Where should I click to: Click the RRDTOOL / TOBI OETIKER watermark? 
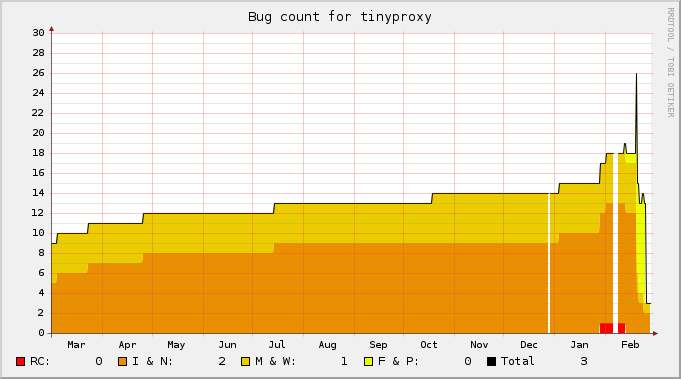pyautogui.click(x=671, y=63)
